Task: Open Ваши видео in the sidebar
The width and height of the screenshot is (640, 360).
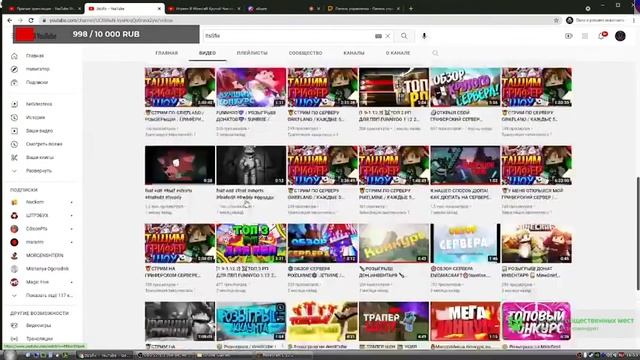Action: tap(39, 131)
